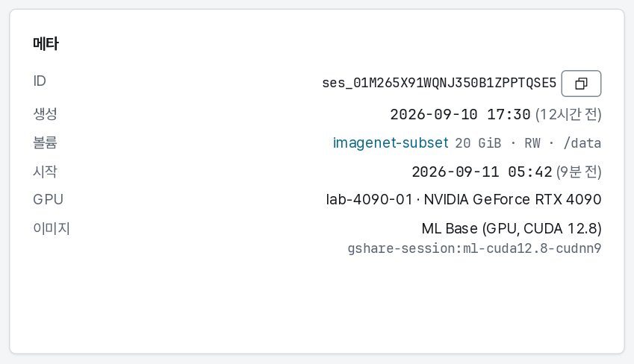Click the /data mount path
634x364 pixels.
pos(582,143)
